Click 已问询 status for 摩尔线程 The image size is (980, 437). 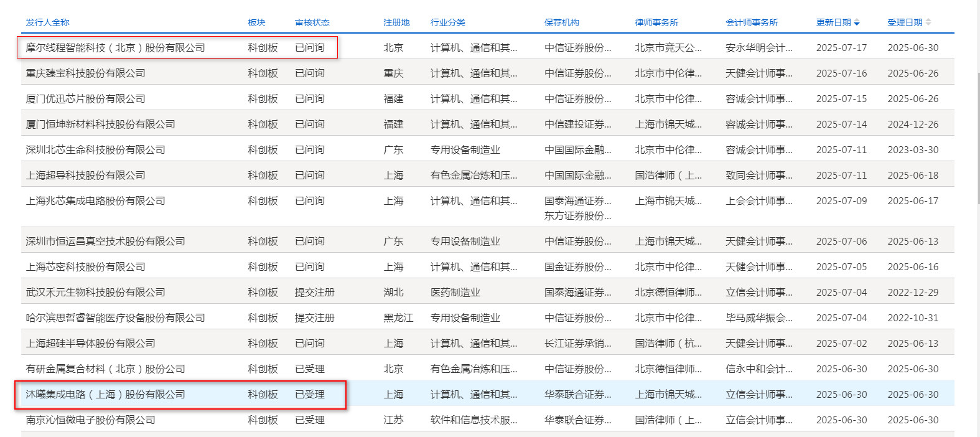[310, 48]
